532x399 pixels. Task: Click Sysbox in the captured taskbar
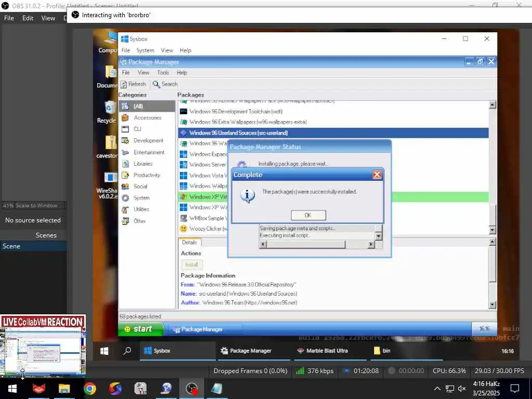pos(178,351)
